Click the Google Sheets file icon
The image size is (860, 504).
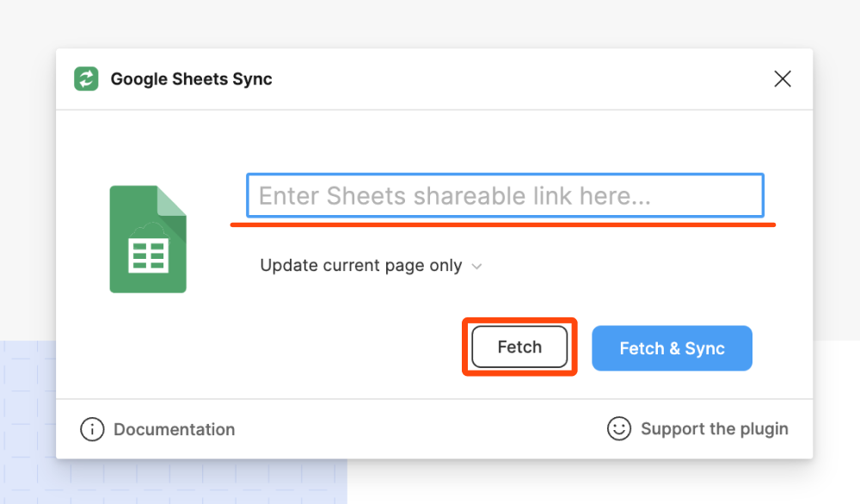[x=147, y=239]
